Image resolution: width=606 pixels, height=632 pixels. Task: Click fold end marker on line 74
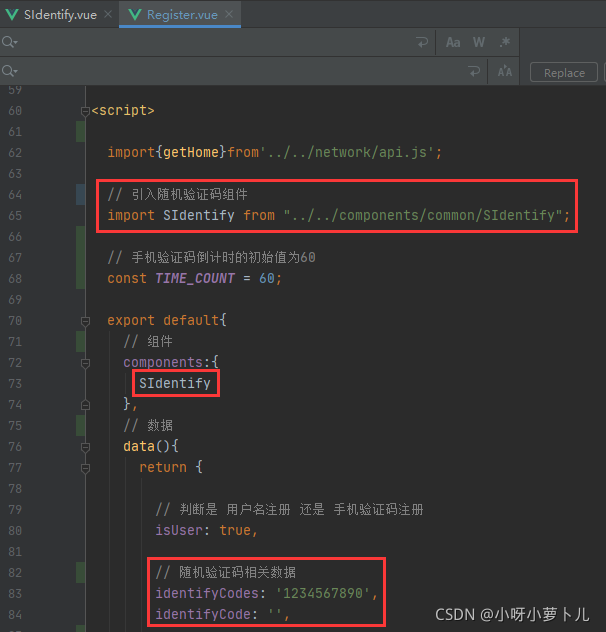(85, 405)
